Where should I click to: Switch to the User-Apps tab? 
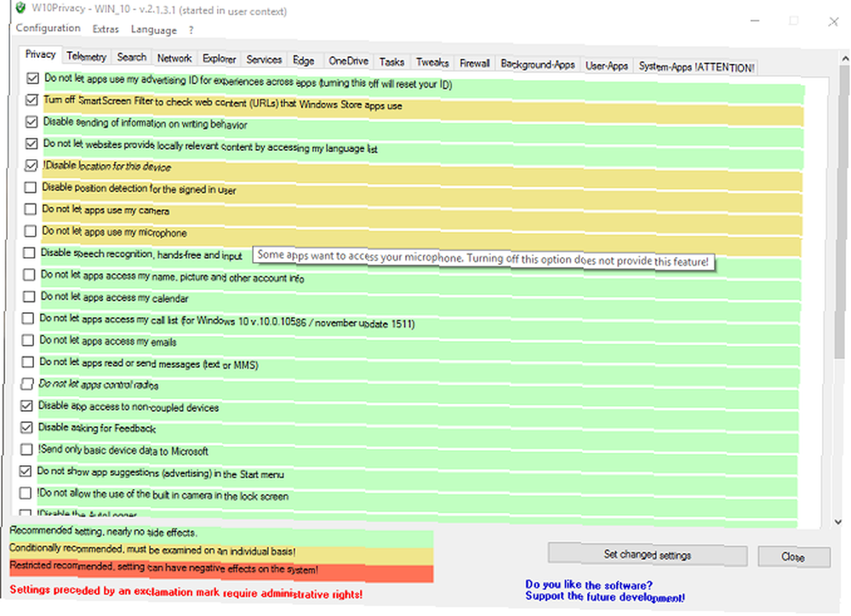(606, 66)
